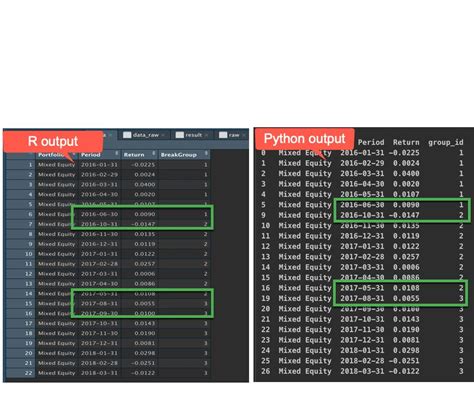The image size is (474, 410).
Task: Click the data_raw tab's table icon
Action: [127, 135]
